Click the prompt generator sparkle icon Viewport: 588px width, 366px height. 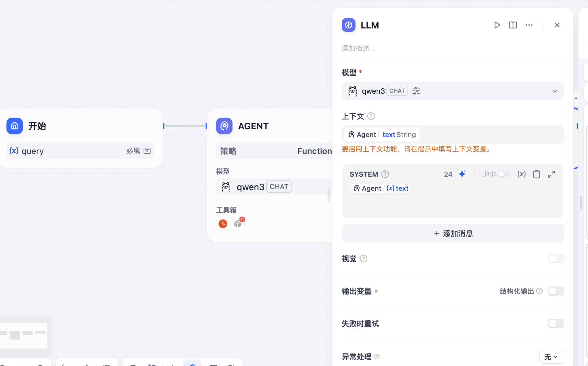pyautogui.click(x=462, y=174)
